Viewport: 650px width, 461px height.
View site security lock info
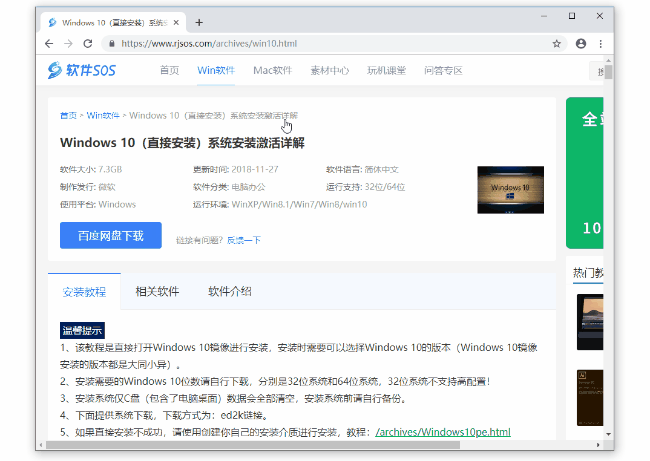point(112,44)
